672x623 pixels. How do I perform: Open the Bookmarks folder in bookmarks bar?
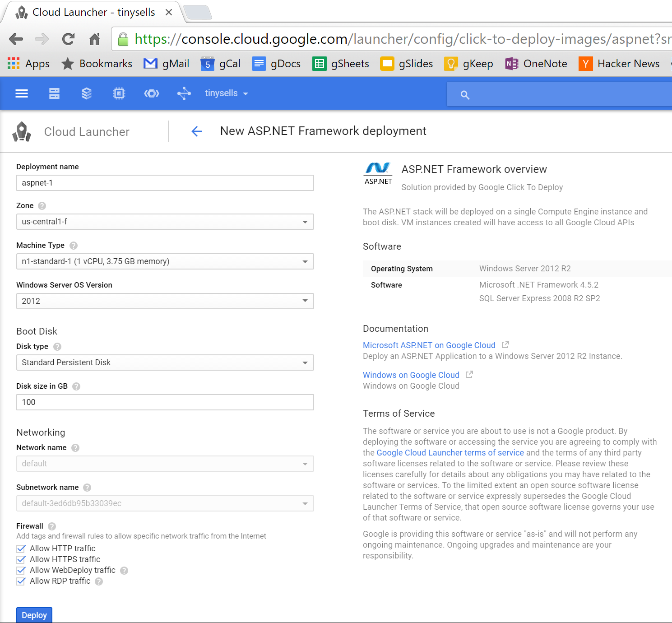point(97,64)
